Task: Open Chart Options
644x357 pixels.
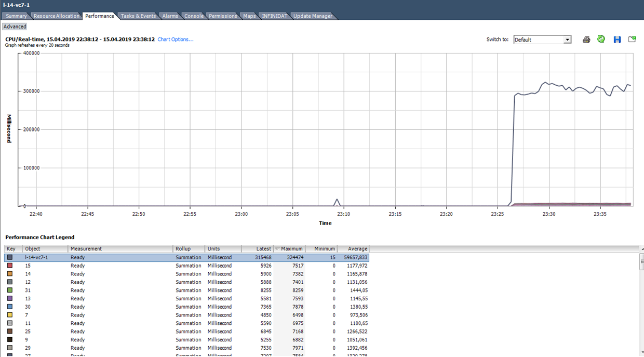Action: click(176, 38)
